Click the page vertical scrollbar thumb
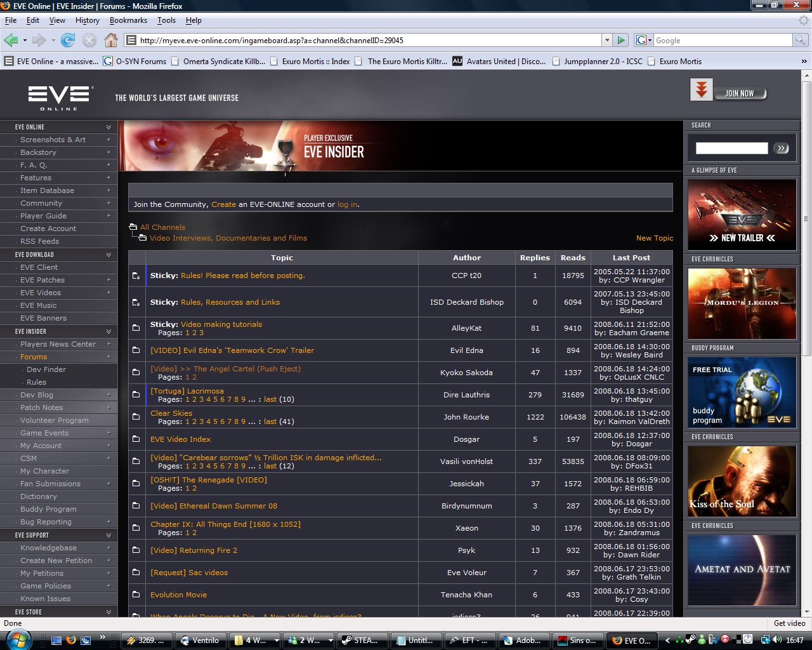Viewport: 812px width, 650px height. (x=807, y=219)
